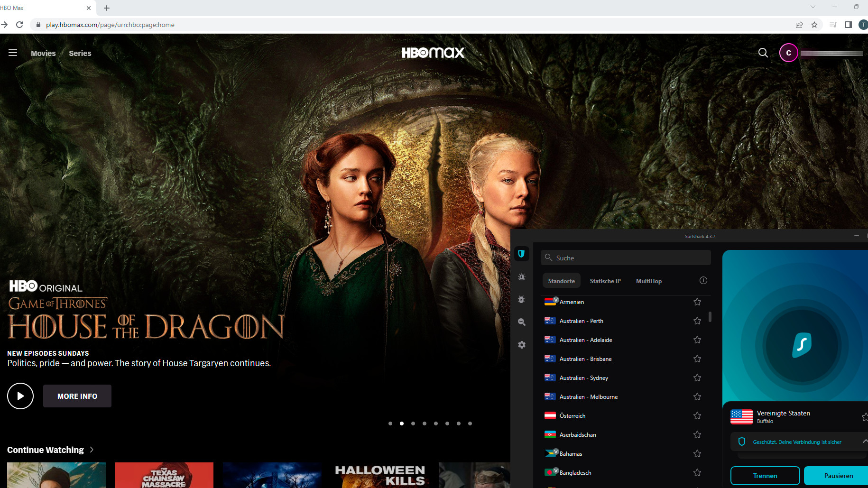Favorite Armenien with its star
868x488 pixels.
697,302
